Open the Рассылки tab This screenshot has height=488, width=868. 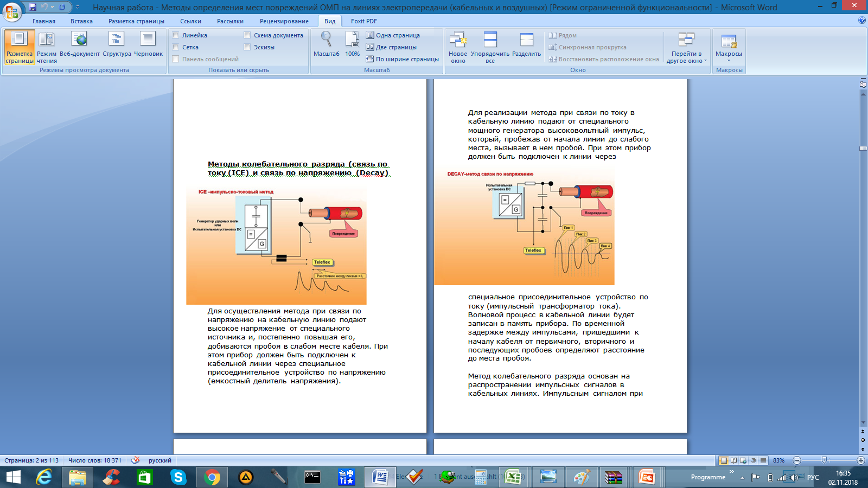coord(230,21)
